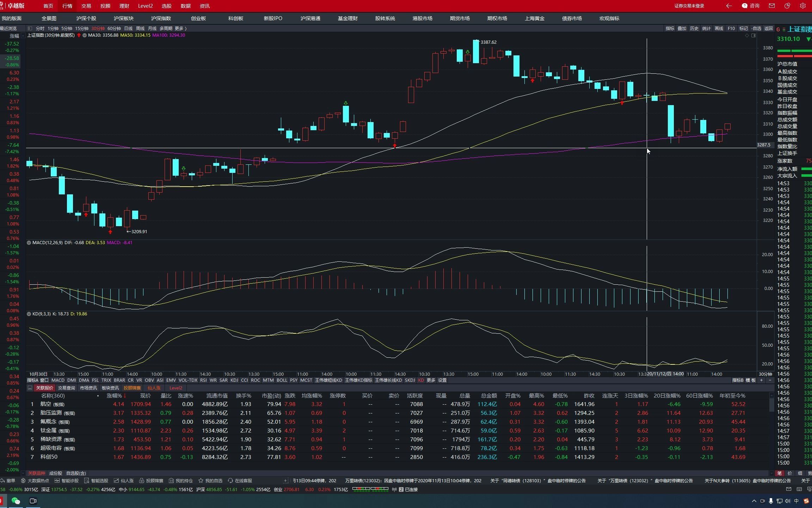Expand 更多 periods dropdown in timeframe bar
The height and width of the screenshot is (508, 812).
point(180,28)
